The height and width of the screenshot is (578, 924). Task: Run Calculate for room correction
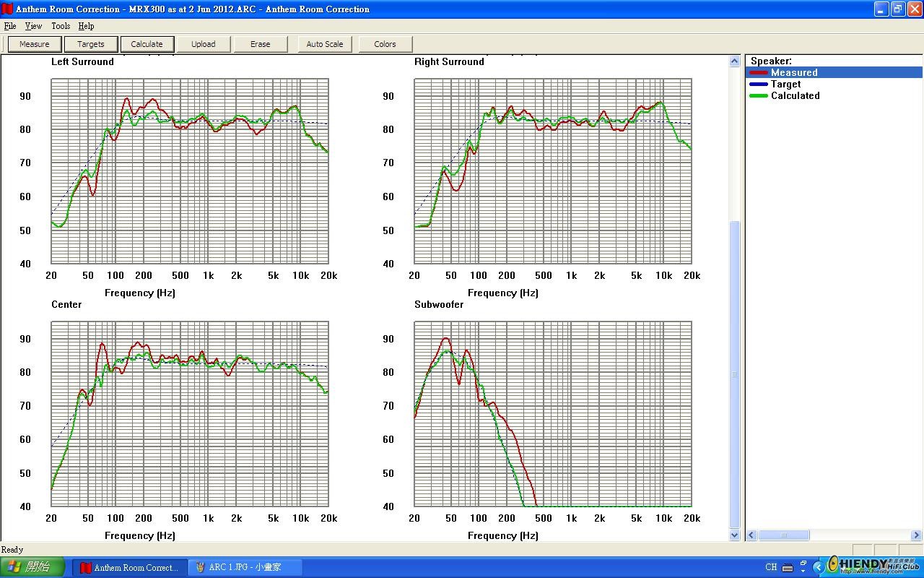click(147, 44)
